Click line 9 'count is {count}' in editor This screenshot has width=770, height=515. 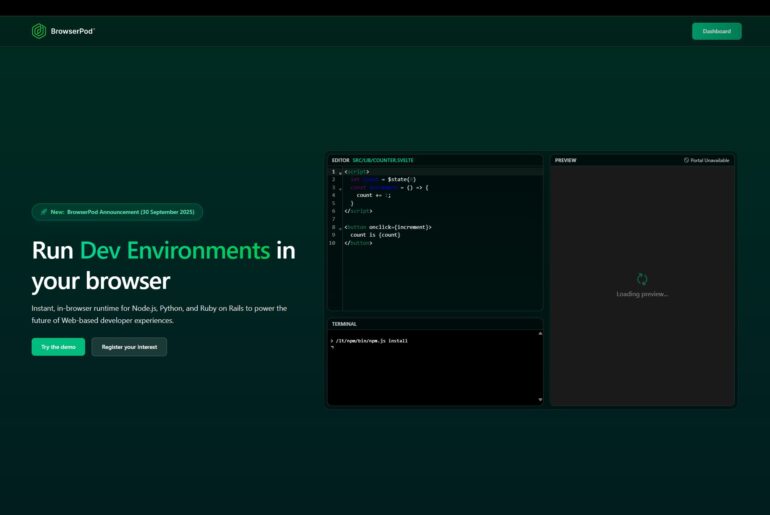click(375, 235)
